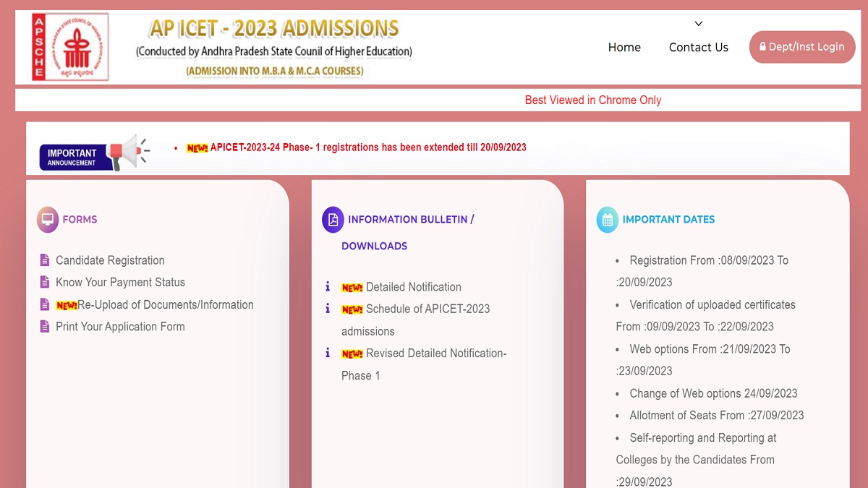Image resolution: width=868 pixels, height=488 pixels.
Task: Click the info icon beside Revised Detailed Notification
Action: coord(328,353)
